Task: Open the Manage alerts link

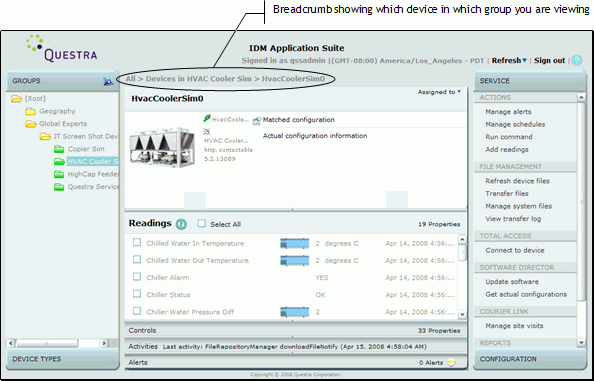Action: (x=508, y=112)
